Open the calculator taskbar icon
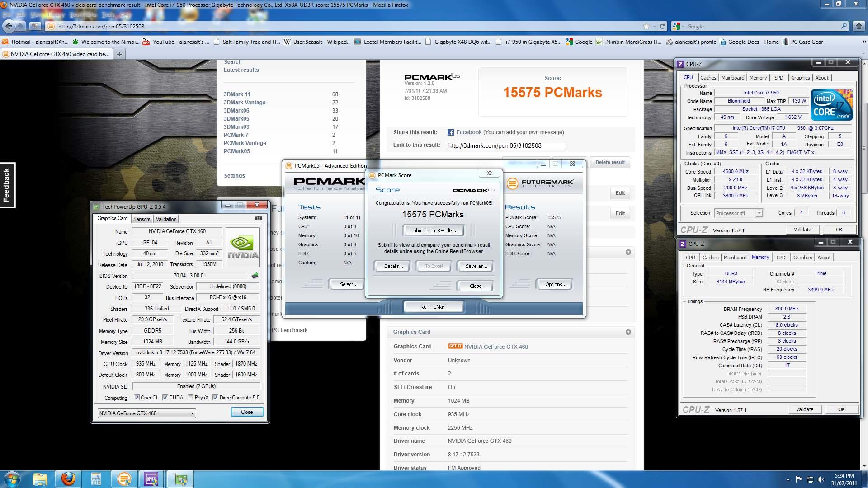The height and width of the screenshot is (488, 868). point(96,479)
